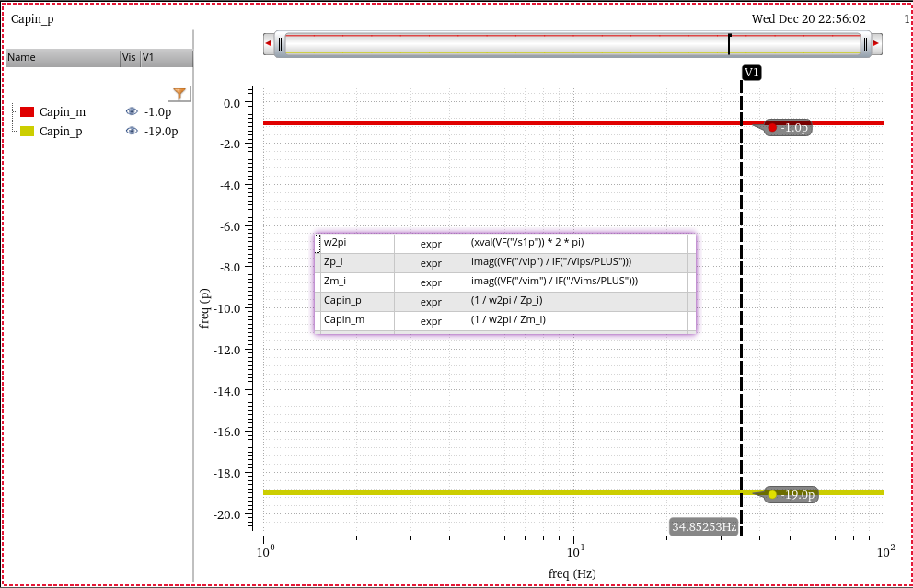Click the -1.0p value in V1 column

click(x=157, y=111)
